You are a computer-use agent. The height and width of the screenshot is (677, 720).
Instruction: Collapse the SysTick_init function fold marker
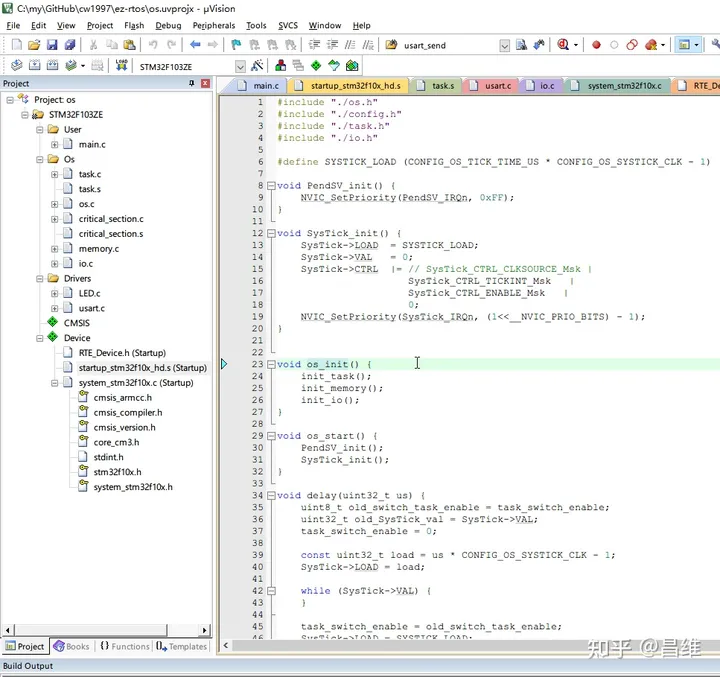click(x=271, y=233)
